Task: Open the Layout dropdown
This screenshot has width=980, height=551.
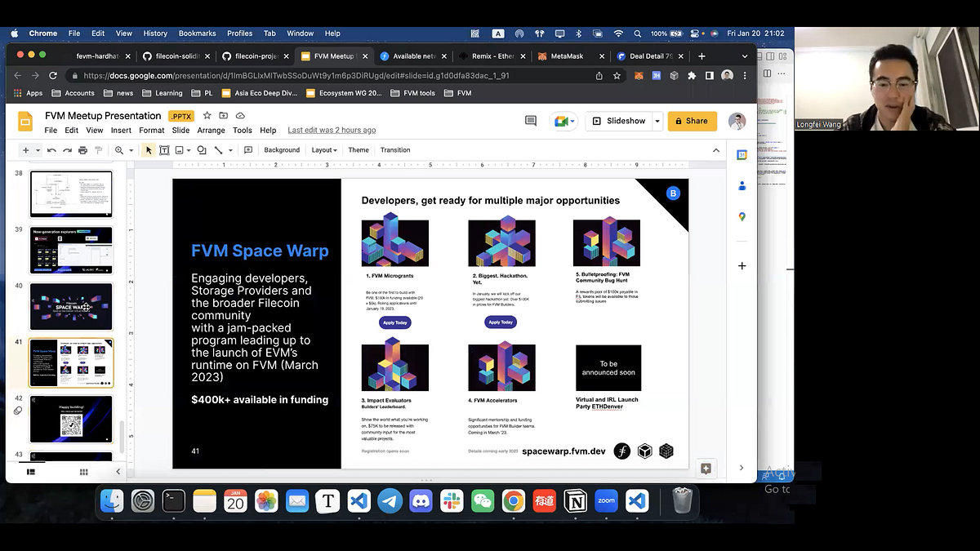Action: [323, 150]
